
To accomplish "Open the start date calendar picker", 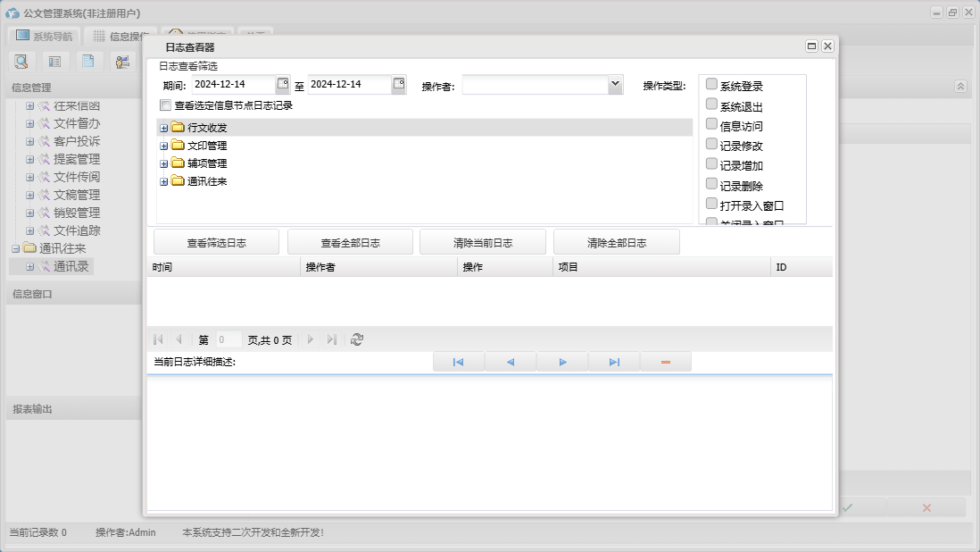I will (283, 84).
